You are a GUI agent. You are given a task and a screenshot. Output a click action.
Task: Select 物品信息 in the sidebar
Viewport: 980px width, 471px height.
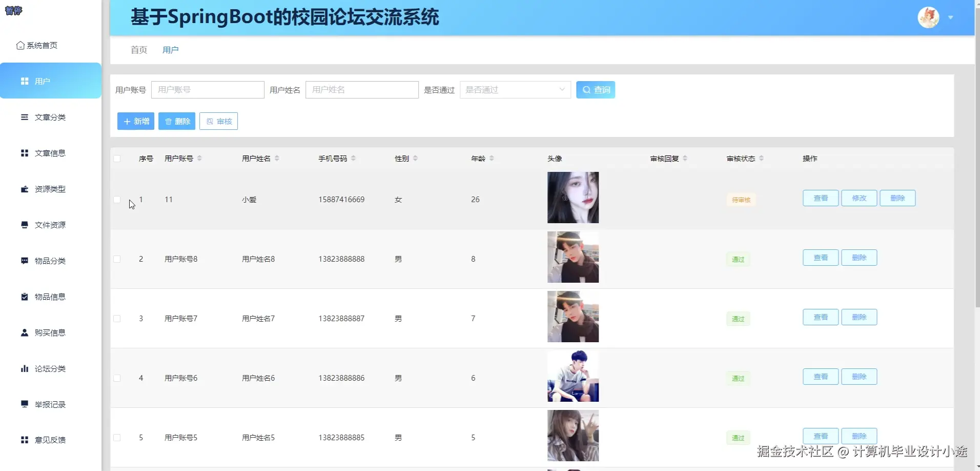(x=50, y=297)
